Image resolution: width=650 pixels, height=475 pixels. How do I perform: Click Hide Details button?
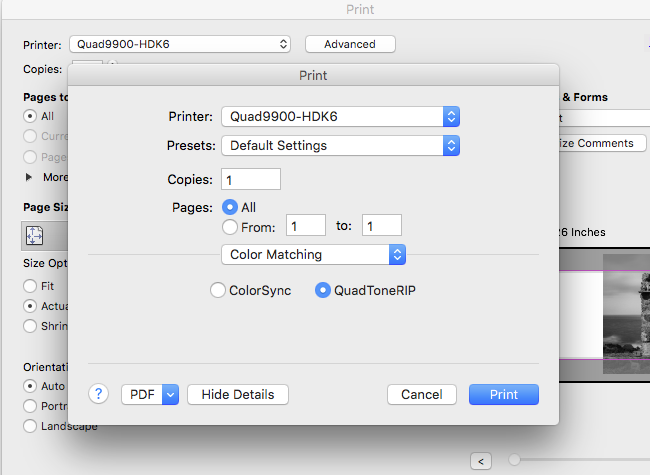[x=238, y=394]
